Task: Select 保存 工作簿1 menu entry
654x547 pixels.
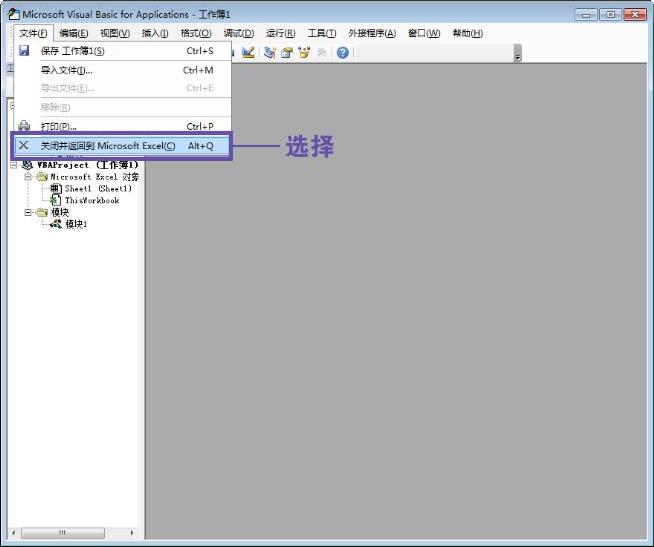Action: click(123, 51)
